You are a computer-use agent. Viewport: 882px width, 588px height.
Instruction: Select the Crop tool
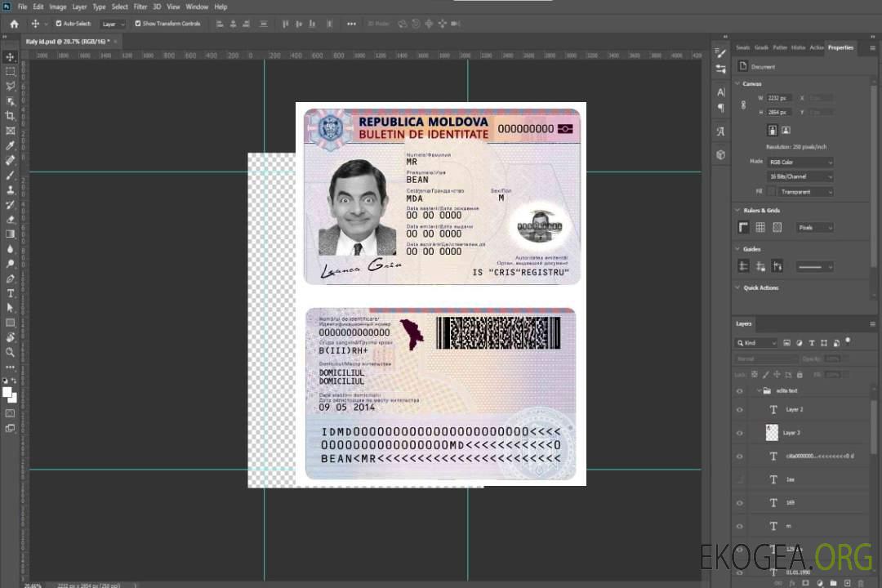click(x=10, y=116)
